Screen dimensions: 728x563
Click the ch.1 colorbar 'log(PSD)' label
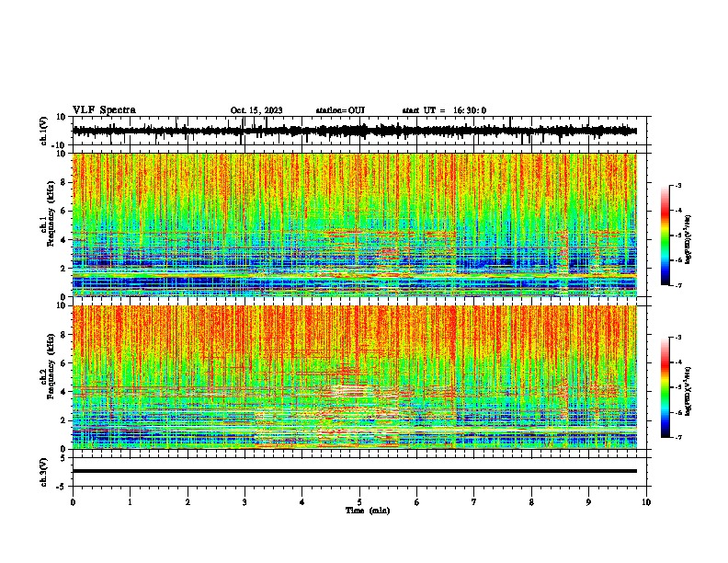688,240
